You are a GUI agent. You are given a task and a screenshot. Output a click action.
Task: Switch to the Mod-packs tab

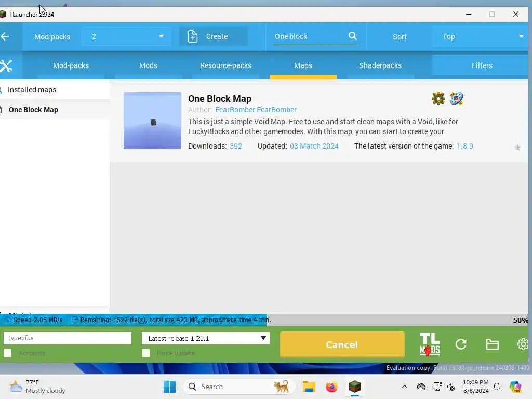pyautogui.click(x=71, y=65)
